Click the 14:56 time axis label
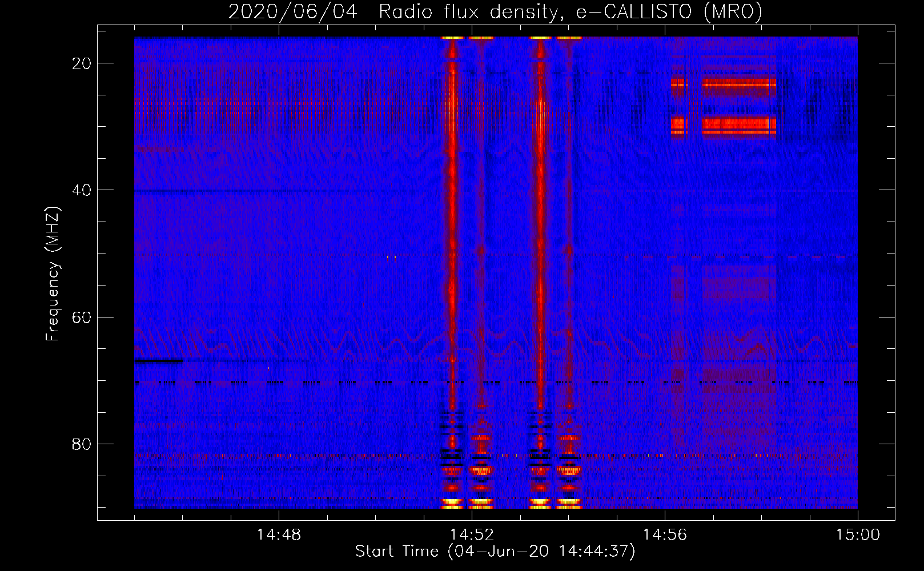Screen dimensions: 924x571 (x=665, y=535)
